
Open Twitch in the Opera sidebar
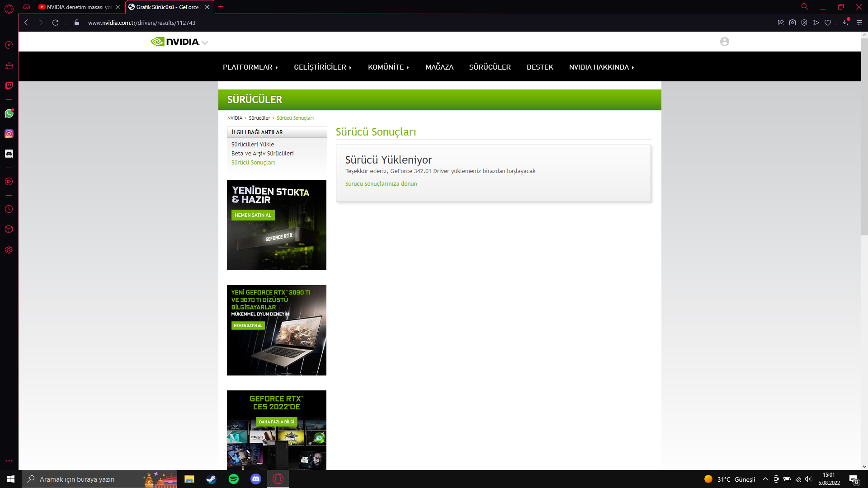(9, 86)
